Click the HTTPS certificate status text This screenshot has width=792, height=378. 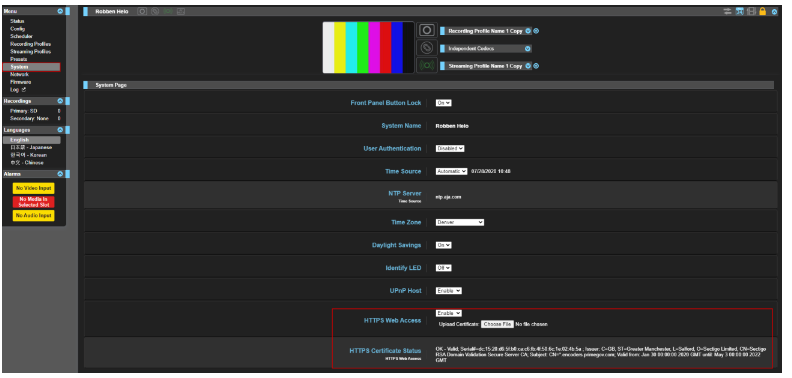coord(601,354)
